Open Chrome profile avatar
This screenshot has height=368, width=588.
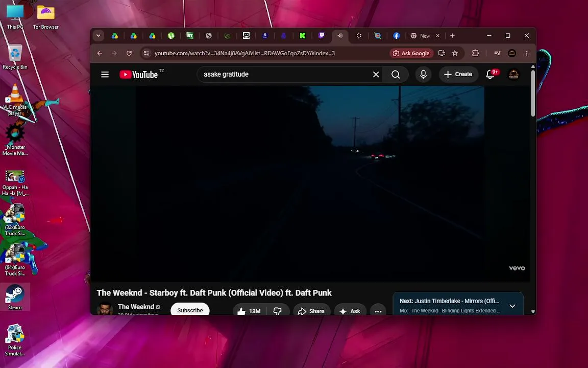click(512, 53)
